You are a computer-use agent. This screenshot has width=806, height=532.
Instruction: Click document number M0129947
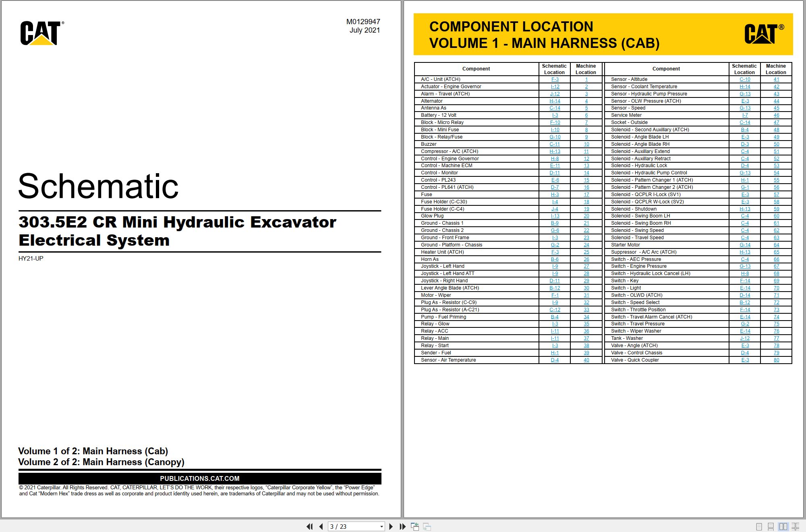coord(363,22)
